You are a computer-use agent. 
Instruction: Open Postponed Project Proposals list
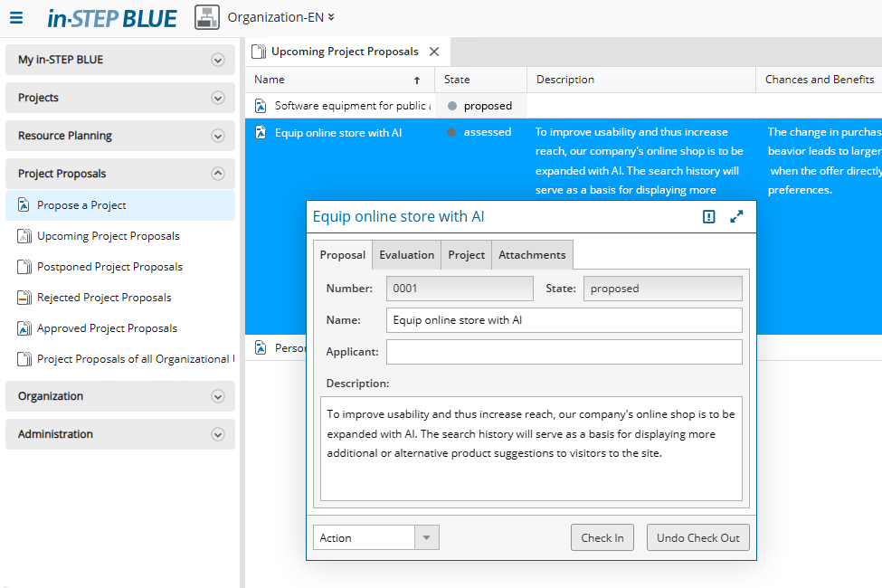(109, 267)
